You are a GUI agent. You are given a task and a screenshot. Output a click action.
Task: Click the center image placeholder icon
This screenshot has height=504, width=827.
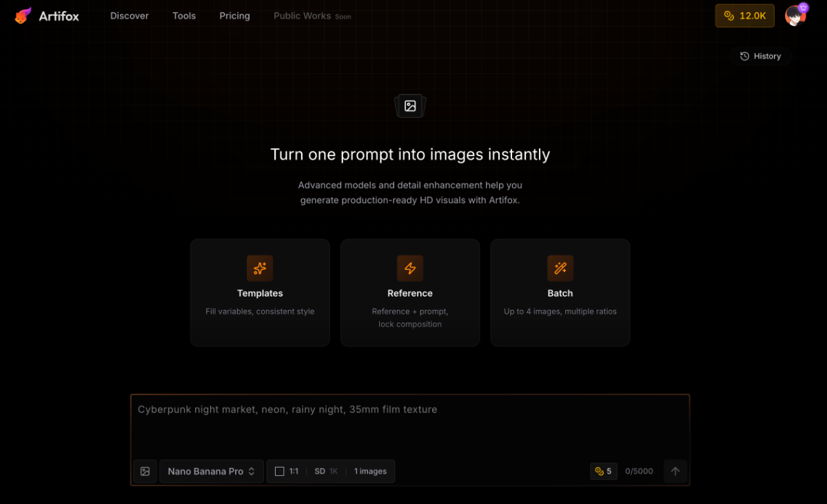[x=410, y=106]
